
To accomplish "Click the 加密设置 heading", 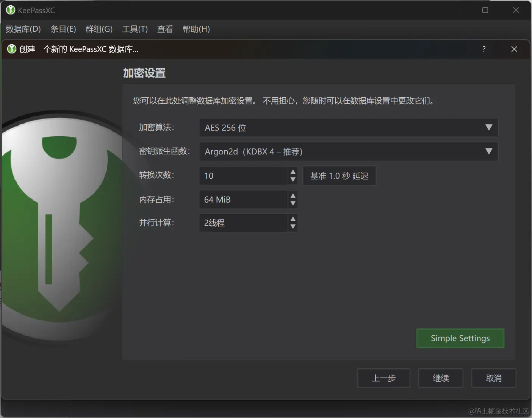I will 144,73.
